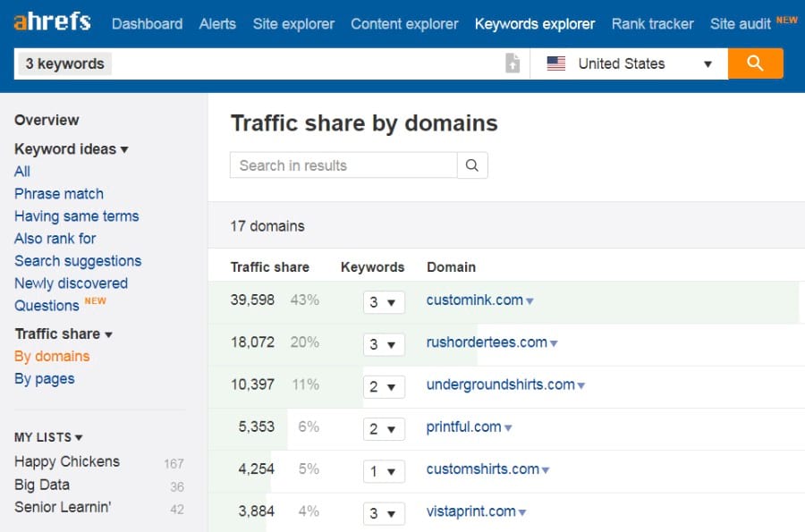Expand the Traffic share section
This screenshot has height=532, width=805.
108,334
